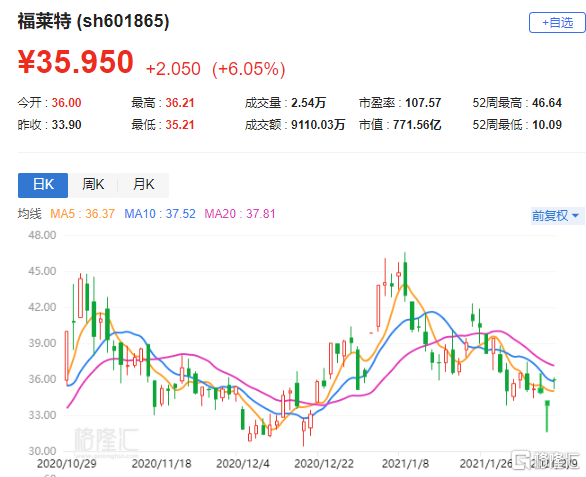586x477 pixels.
Task: Click the 最低 value 35.21
Action: [x=180, y=124]
